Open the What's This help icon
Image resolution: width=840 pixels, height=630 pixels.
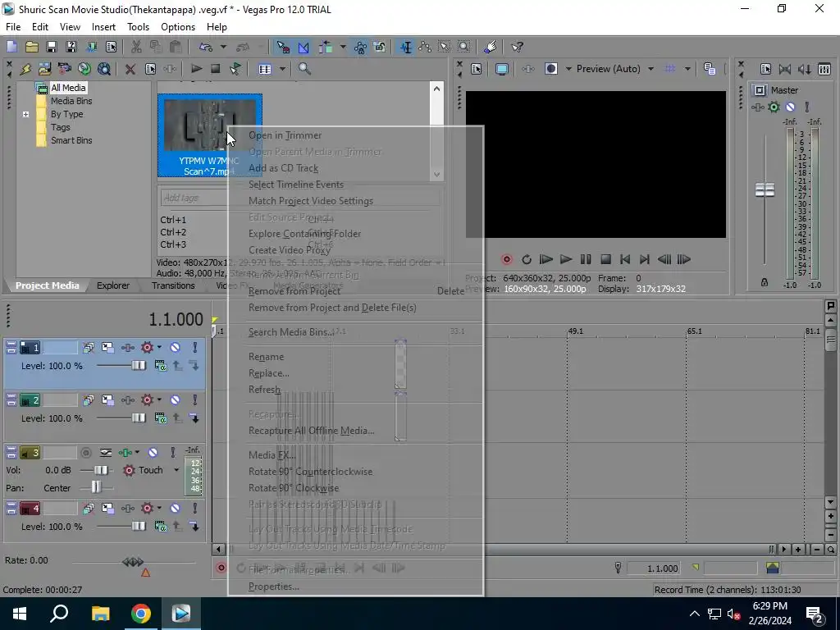[x=517, y=47]
